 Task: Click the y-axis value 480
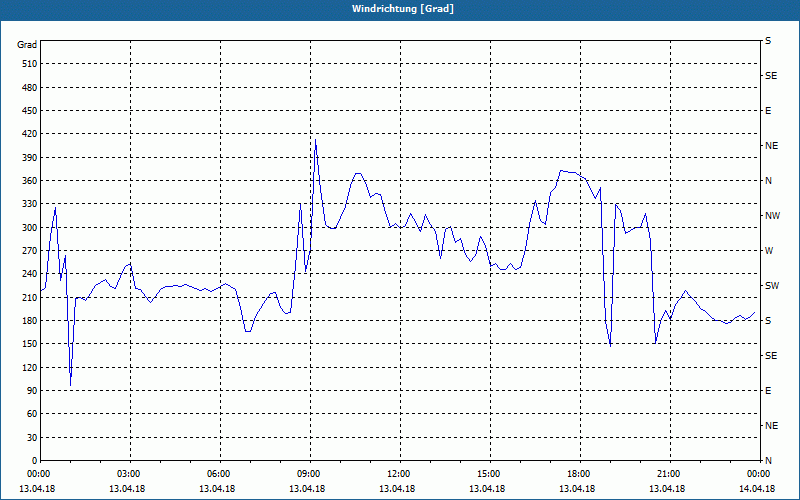point(31,88)
